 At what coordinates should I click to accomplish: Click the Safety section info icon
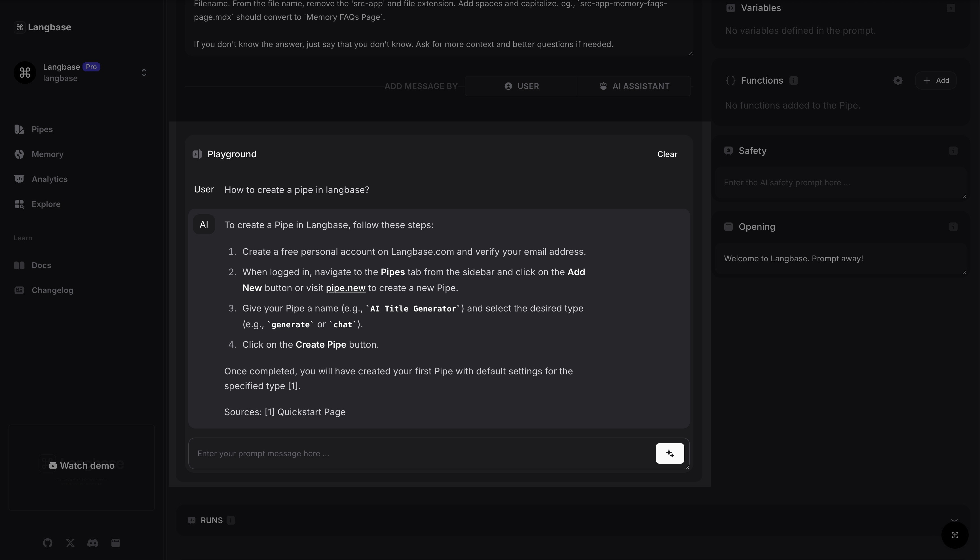[x=953, y=151]
